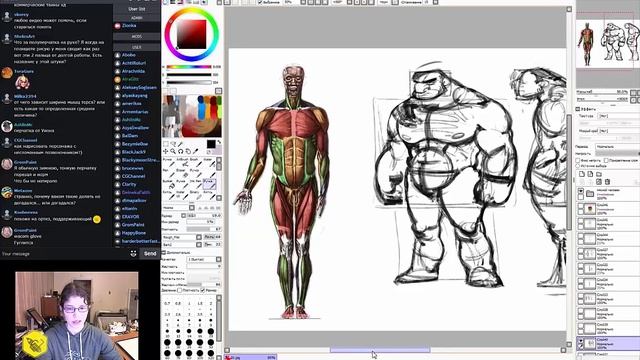Click the black foreground color swatch
Image resolution: width=640 pixels, height=360 pixels.
(x=211, y=144)
